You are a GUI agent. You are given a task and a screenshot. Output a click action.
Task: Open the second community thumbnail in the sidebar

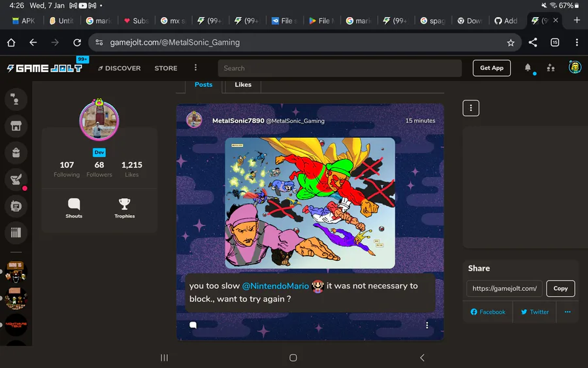(x=16, y=298)
